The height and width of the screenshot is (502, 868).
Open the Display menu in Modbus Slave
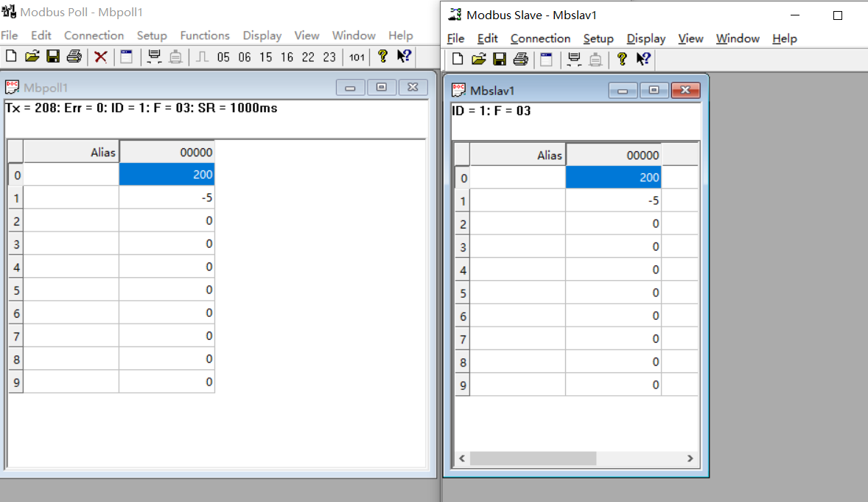coord(645,38)
